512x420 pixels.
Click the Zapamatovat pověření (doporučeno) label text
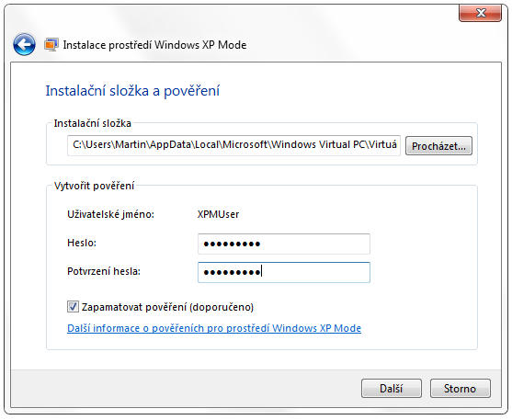[x=167, y=307]
